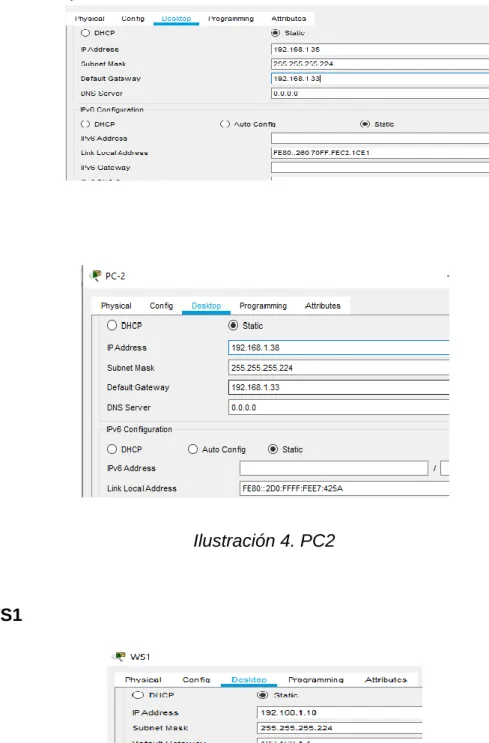The image size is (489, 743).
Task: Switch to Physical tab in PC-2
Action: [116, 306]
